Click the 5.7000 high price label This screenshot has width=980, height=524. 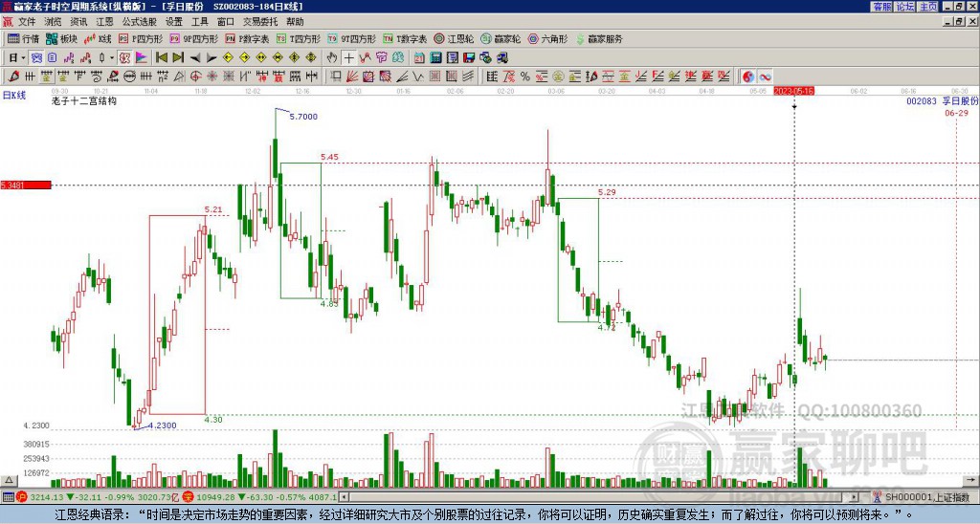tap(303, 116)
